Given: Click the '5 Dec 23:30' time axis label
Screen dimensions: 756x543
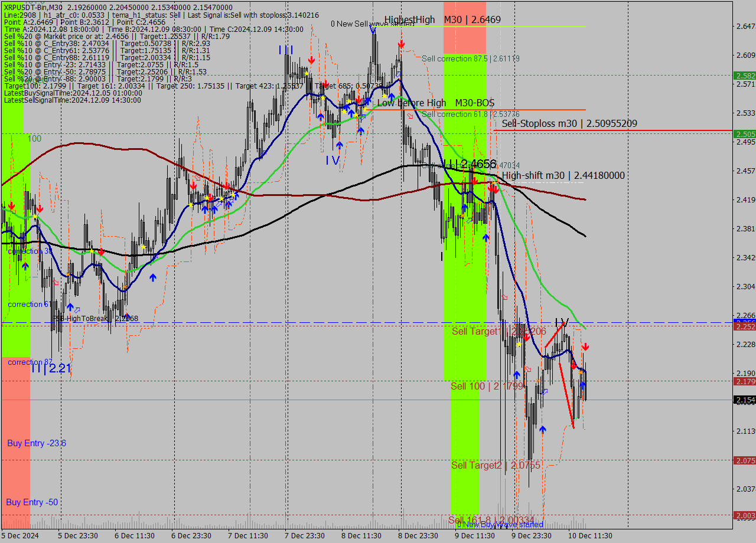Looking at the screenshot, I should [x=77, y=536].
